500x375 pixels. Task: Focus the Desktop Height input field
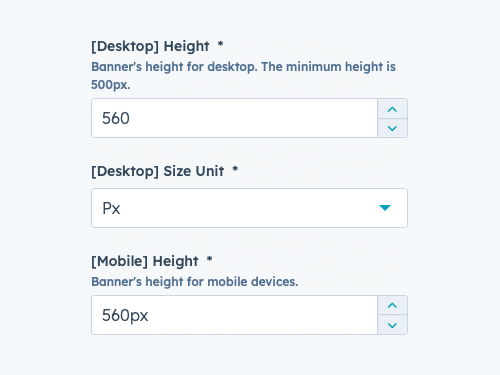[234, 118]
